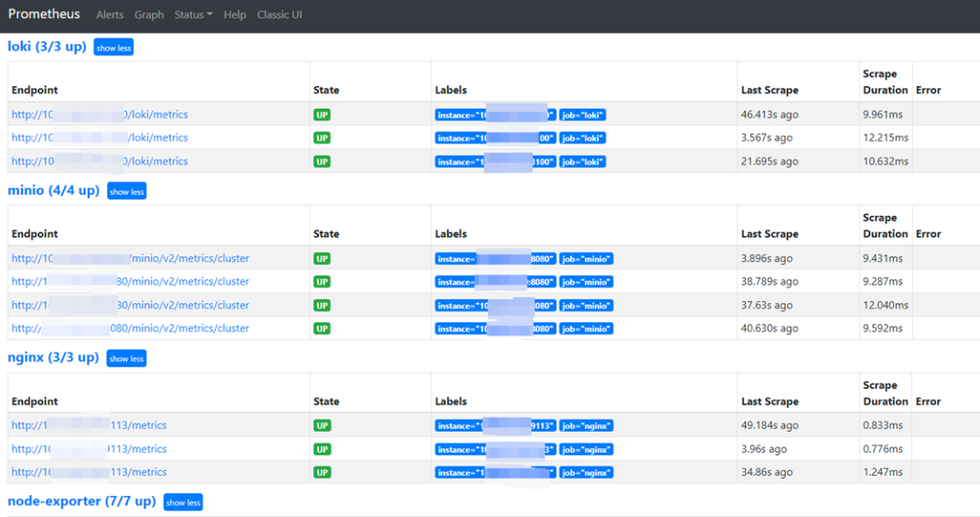Open loki endpoint scraped 3.567s ago
The width and height of the screenshot is (980, 517).
click(x=99, y=138)
